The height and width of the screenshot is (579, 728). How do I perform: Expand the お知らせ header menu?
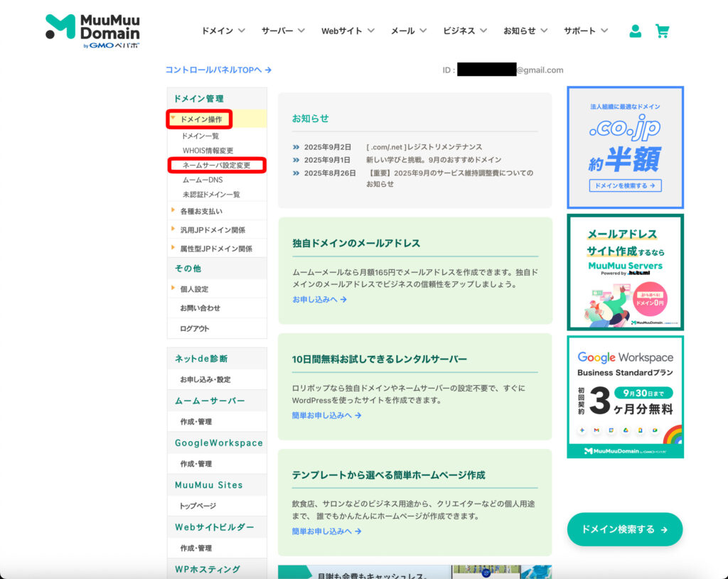[x=525, y=31]
